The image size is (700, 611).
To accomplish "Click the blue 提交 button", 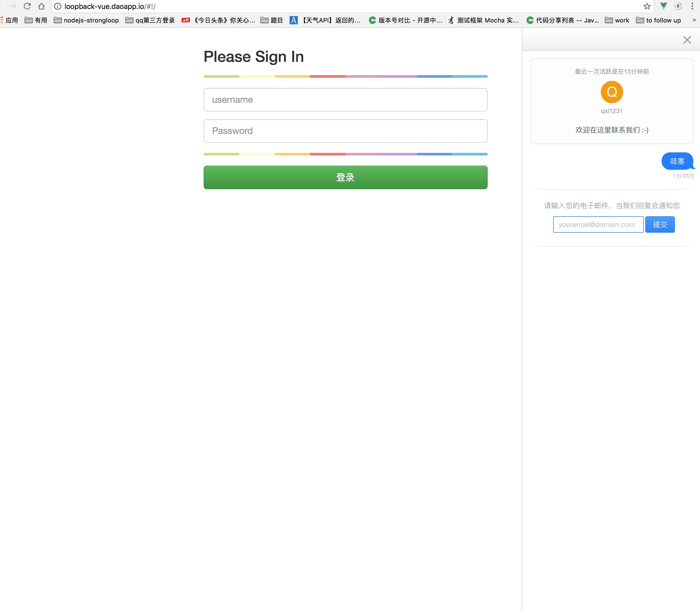I will 660,224.
